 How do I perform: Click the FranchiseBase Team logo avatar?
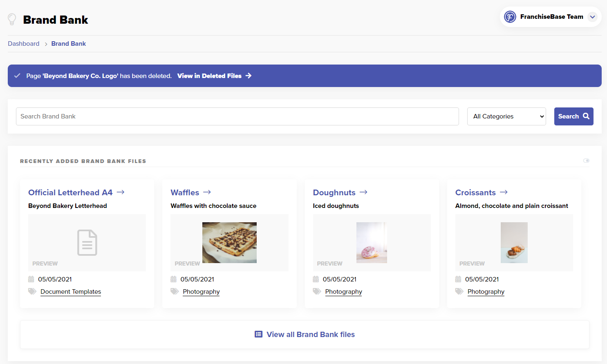510,17
